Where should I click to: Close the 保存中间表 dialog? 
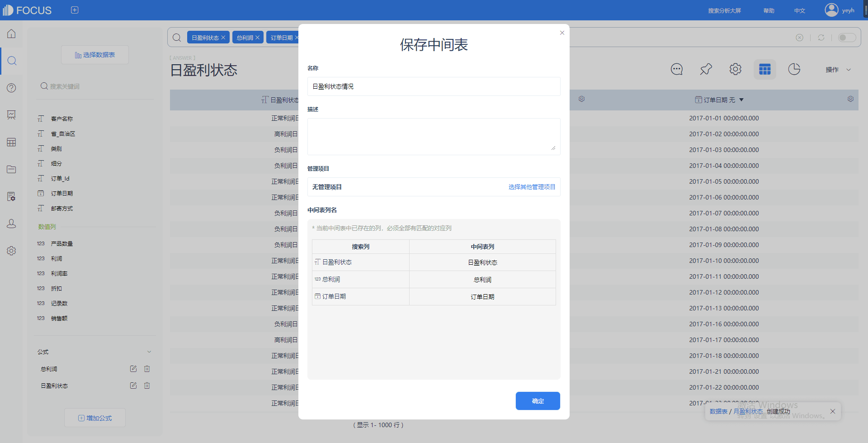click(562, 33)
